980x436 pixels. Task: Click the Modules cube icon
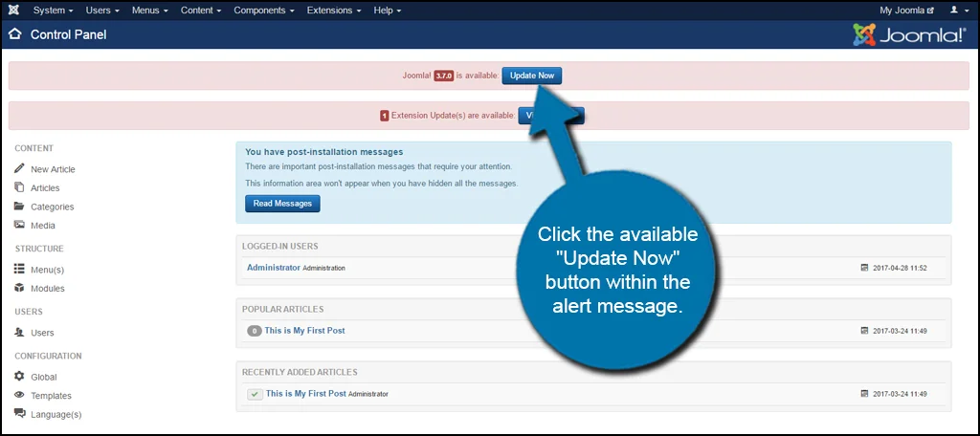coord(19,288)
